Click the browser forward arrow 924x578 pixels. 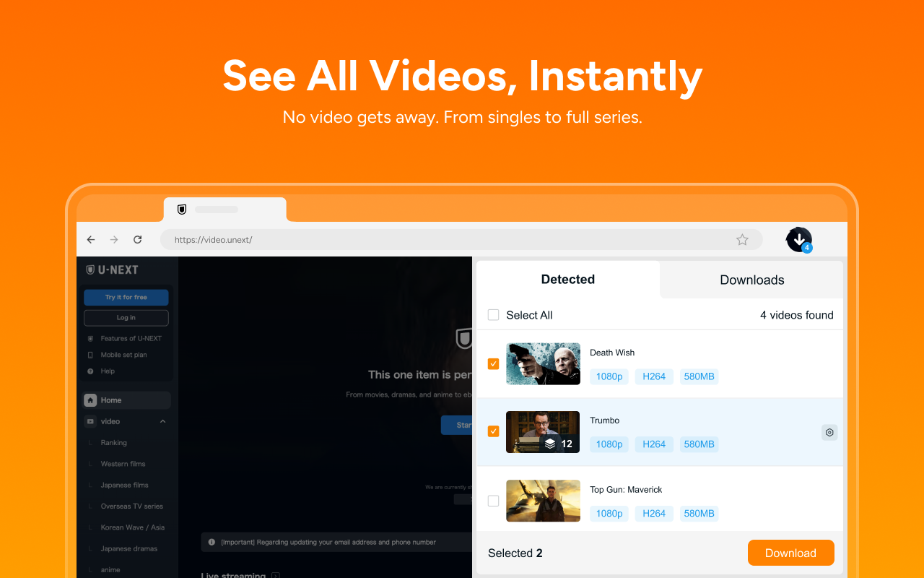point(114,240)
